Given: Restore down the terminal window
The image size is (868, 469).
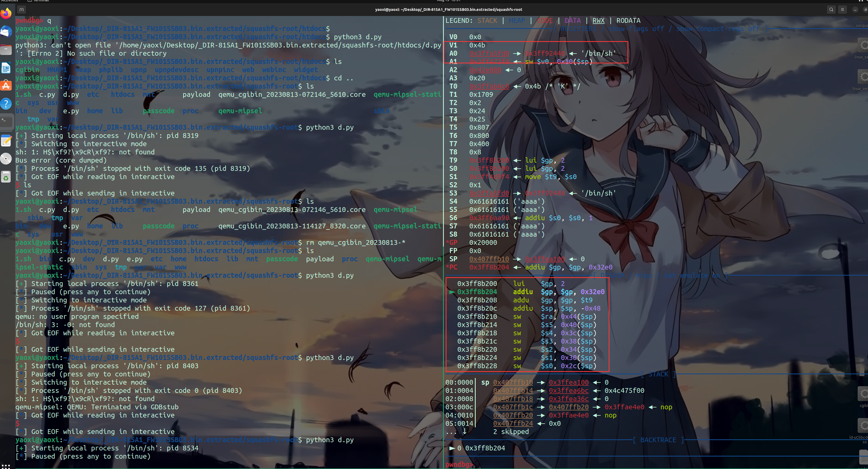Looking at the screenshot, I should 865,10.
